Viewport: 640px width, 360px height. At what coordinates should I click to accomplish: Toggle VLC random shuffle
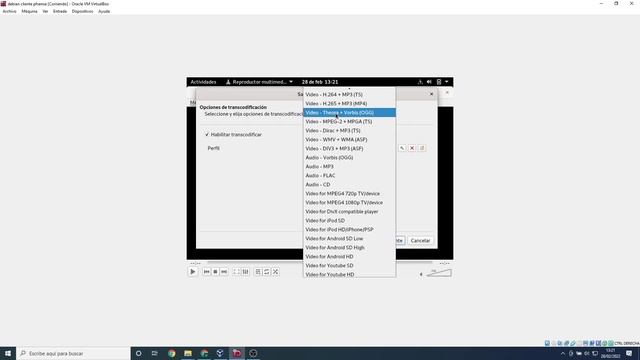[276, 272]
